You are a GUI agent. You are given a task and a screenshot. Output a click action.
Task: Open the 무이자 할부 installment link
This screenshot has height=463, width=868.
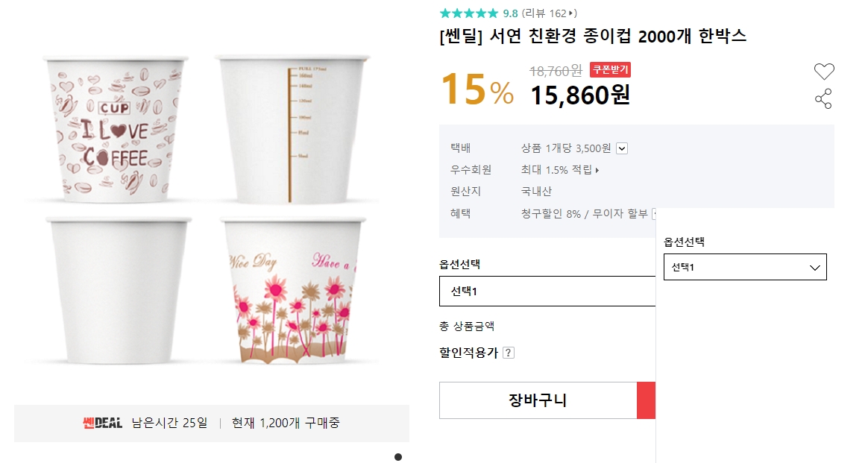click(620, 212)
